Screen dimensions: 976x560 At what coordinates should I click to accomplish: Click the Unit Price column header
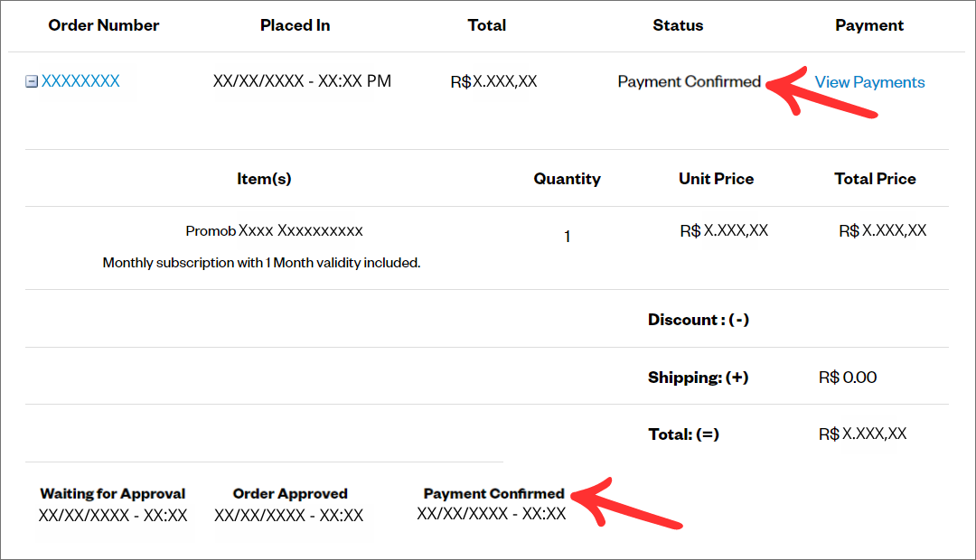(x=716, y=179)
